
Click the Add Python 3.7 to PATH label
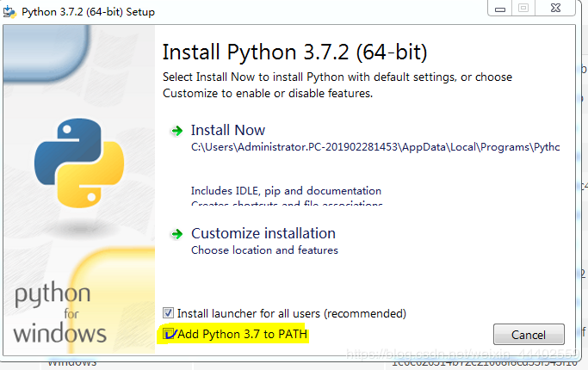coord(243,334)
